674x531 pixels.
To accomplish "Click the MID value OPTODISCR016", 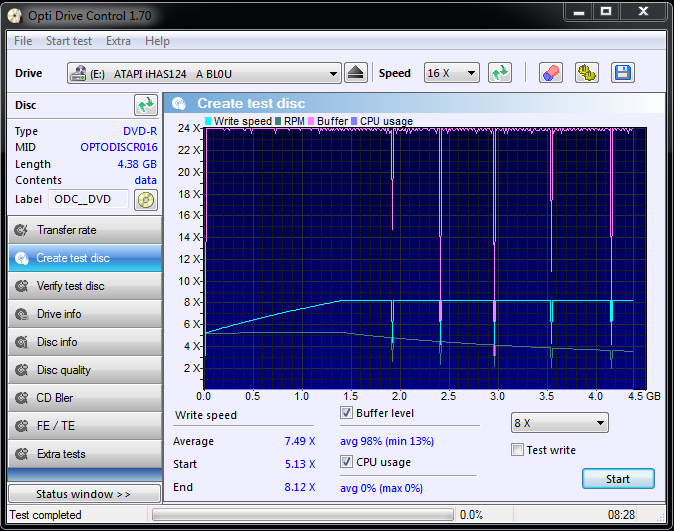I will click(x=119, y=147).
